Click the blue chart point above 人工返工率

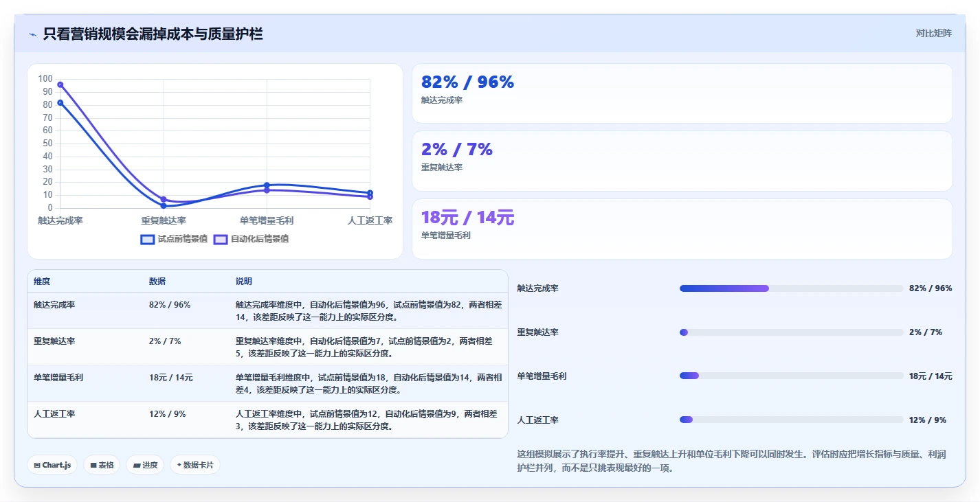tap(370, 193)
